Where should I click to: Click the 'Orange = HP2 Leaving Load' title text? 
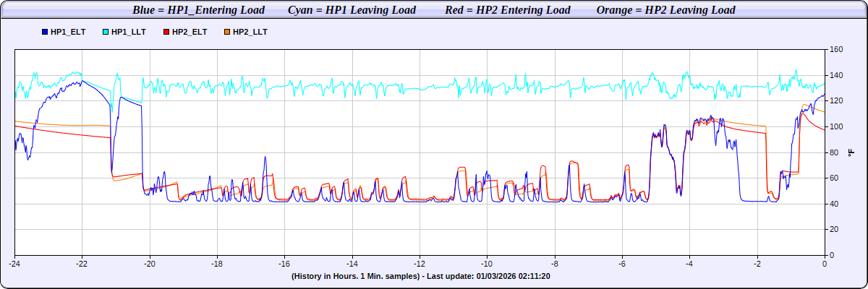tap(665, 10)
